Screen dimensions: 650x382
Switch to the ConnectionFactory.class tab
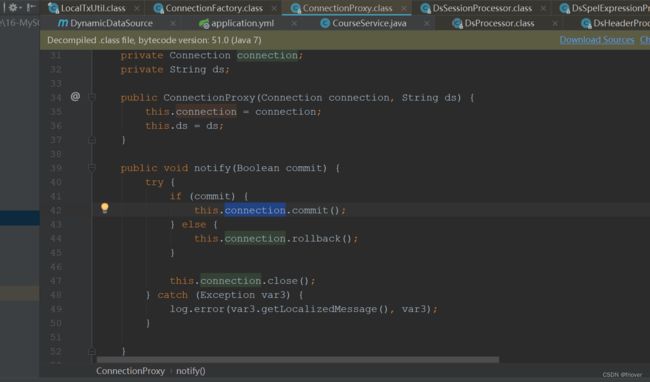[x=214, y=8]
